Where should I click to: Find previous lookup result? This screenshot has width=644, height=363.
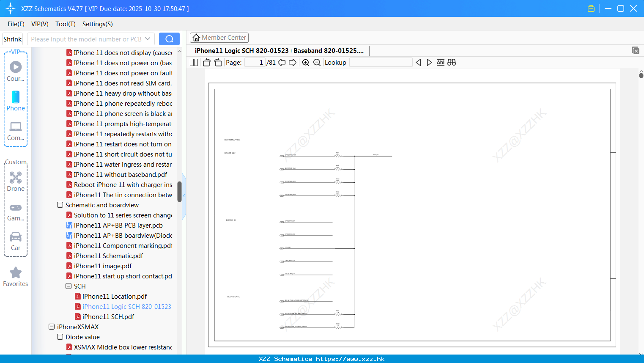point(418,63)
